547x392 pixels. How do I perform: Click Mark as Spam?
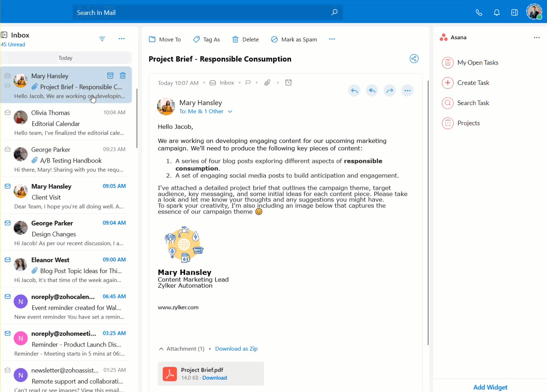294,39
